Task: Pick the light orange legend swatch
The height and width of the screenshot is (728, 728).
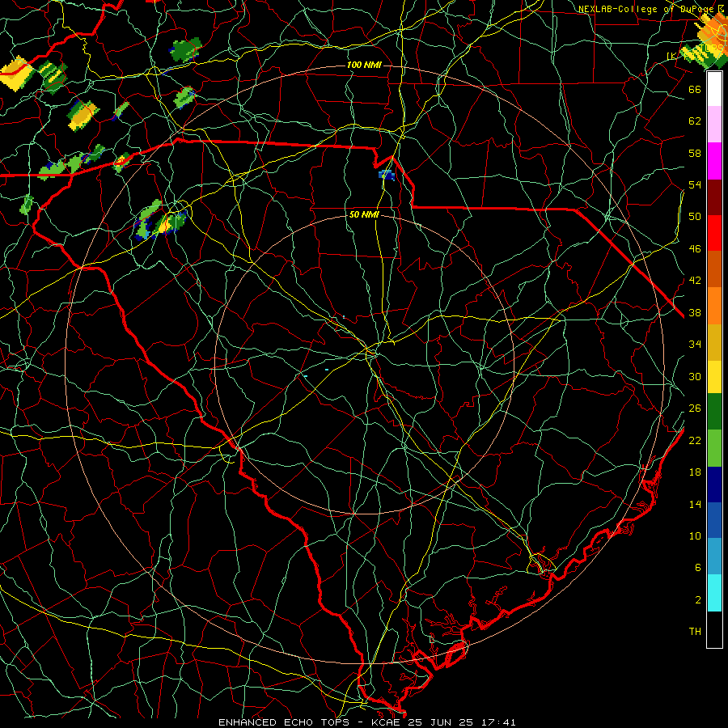Action: click(x=714, y=306)
